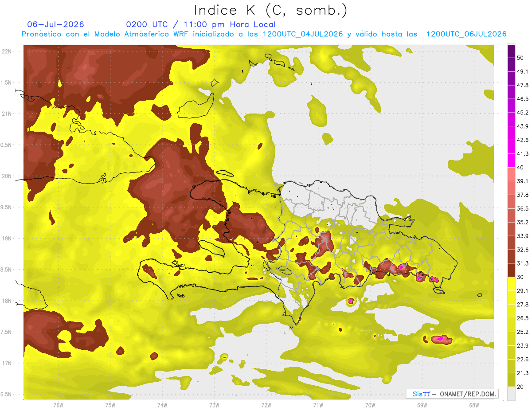
Task: Click the '27.8' value on the color scale
Action: [x=523, y=305]
